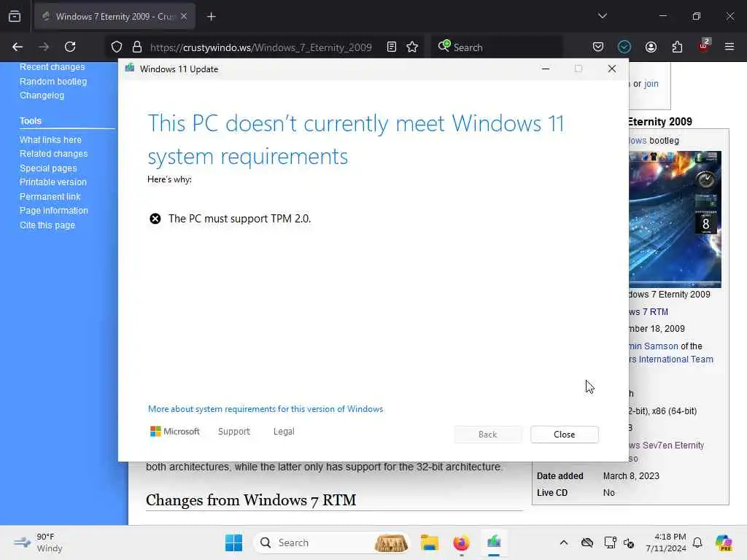Click the address bar URL field

click(x=260, y=47)
